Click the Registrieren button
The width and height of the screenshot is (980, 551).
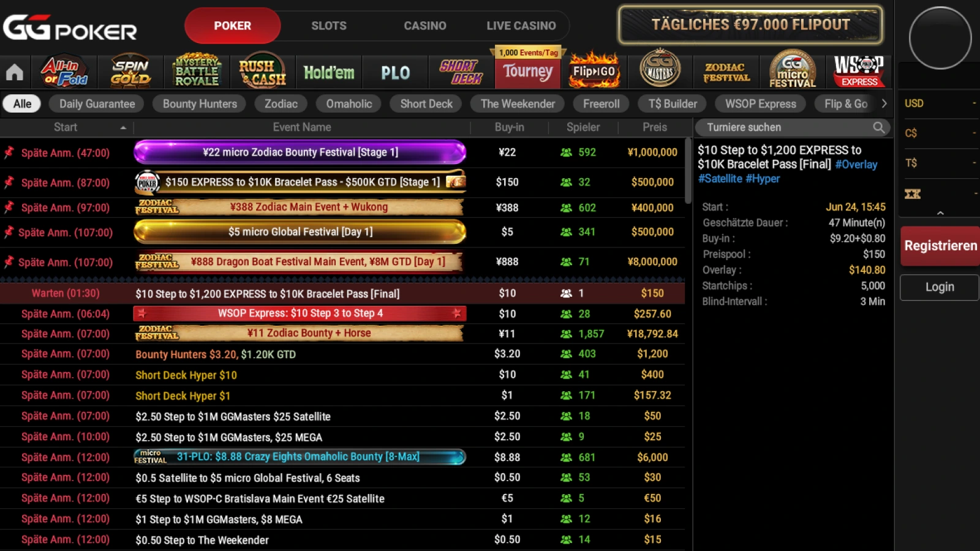click(940, 246)
